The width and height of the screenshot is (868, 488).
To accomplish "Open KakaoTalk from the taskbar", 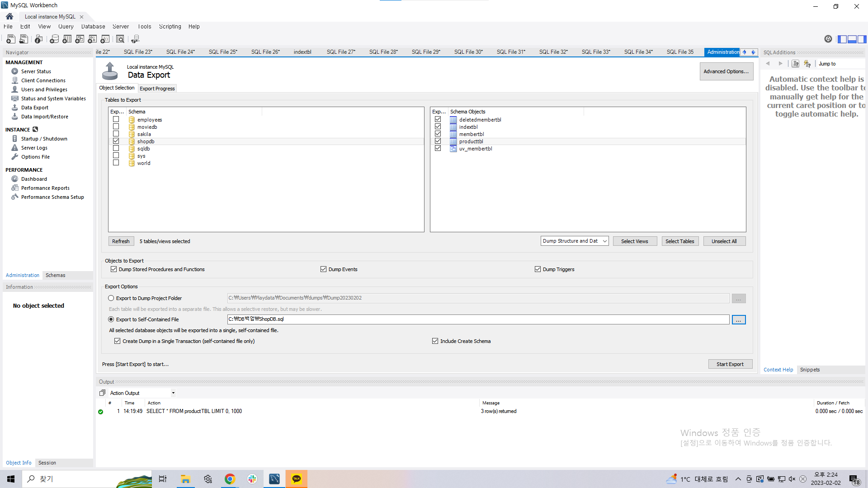I will tap(297, 479).
